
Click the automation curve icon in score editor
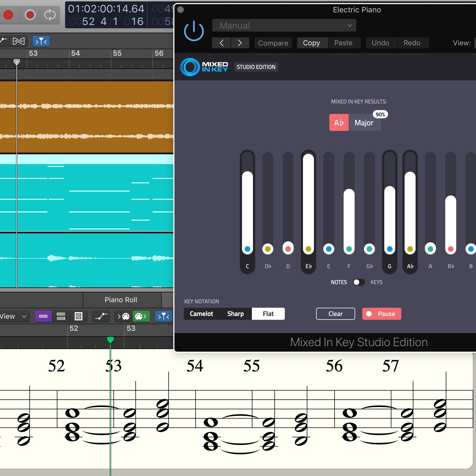(x=101, y=317)
